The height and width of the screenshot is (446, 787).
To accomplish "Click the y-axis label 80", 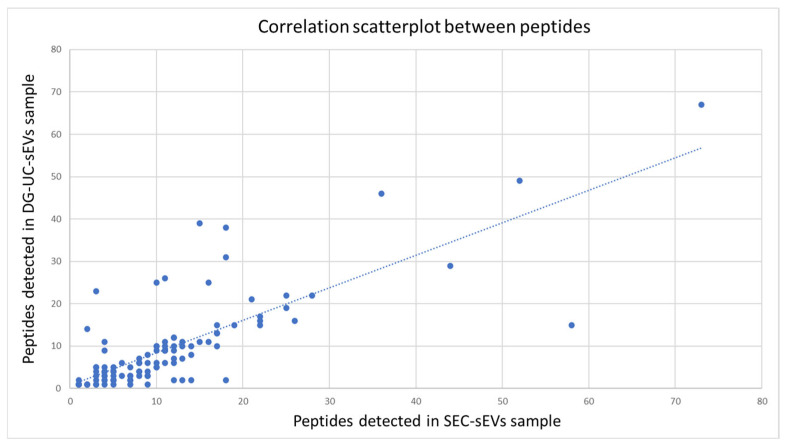I will click(56, 49).
